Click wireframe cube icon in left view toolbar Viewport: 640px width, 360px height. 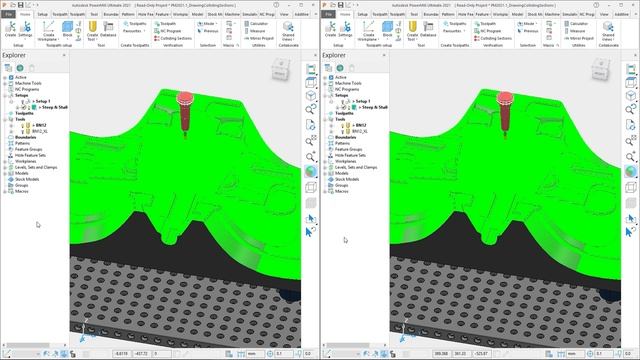point(311,187)
